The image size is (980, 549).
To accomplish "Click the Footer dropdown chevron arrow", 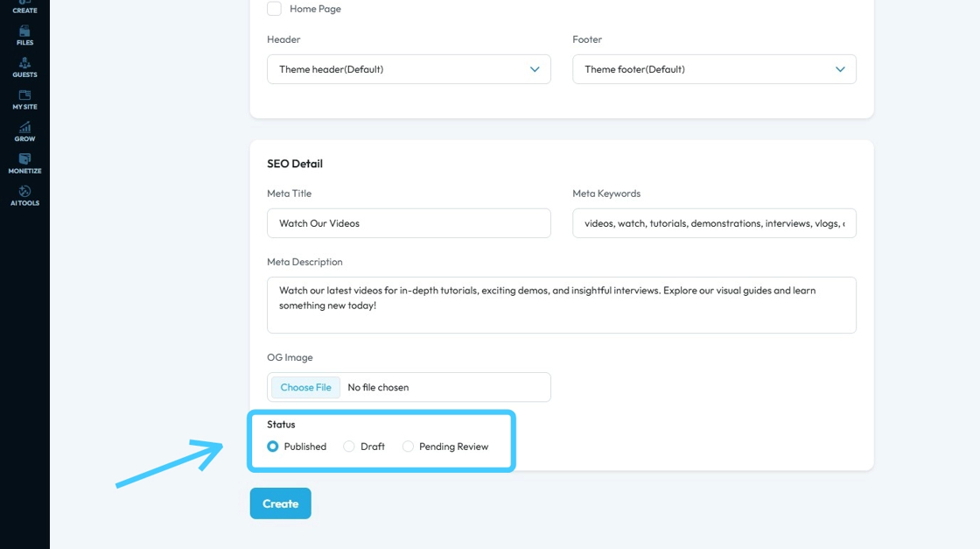I will [840, 69].
